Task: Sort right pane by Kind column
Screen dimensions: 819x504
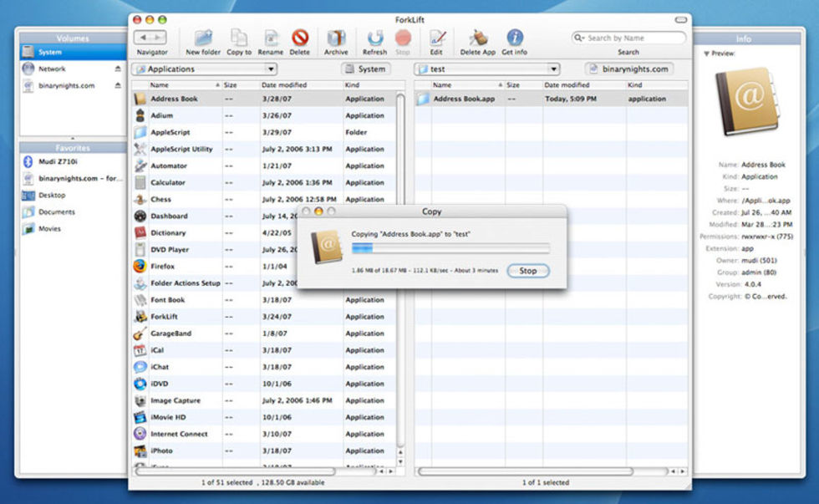Action: click(x=659, y=85)
